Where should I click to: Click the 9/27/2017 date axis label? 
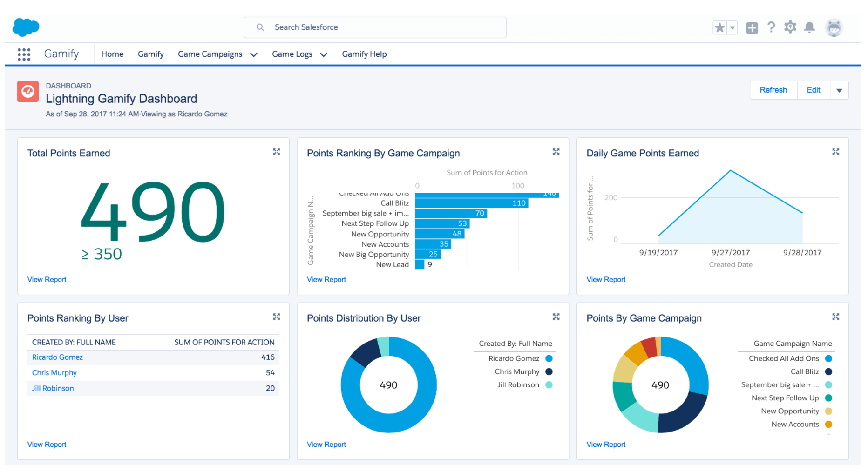(x=731, y=252)
